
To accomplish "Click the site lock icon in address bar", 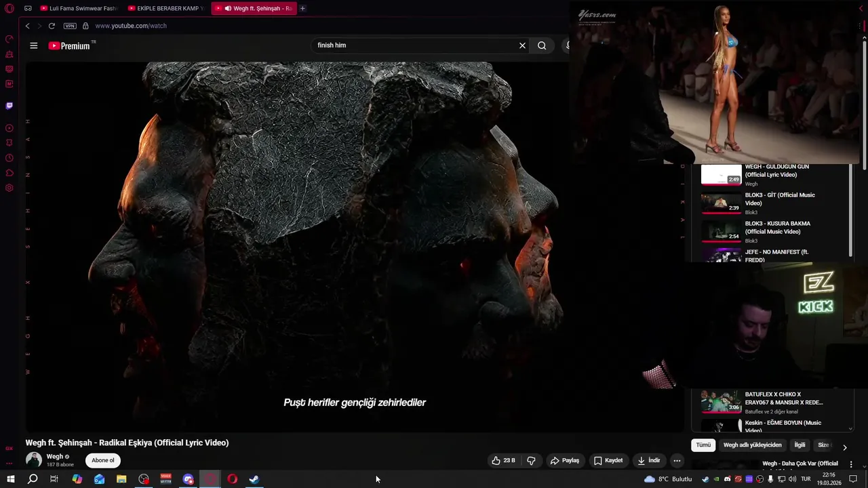I will pyautogui.click(x=85, y=26).
